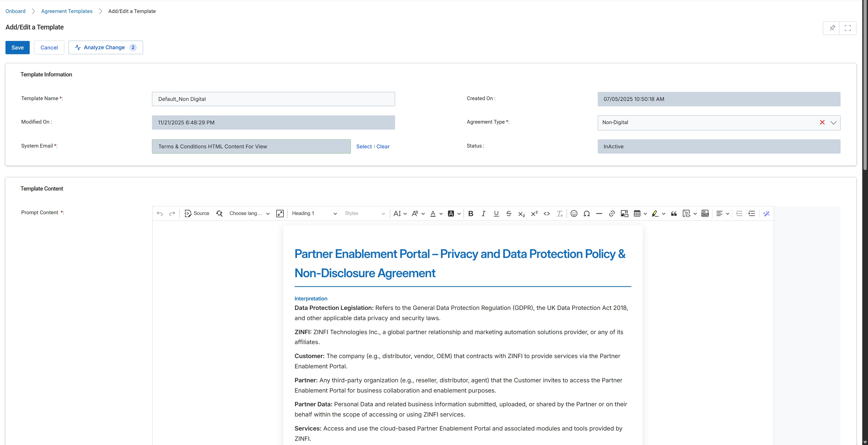Open the font family dropdown
The width and height of the screenshot is (868, 445).
click(x=418, y=214)
